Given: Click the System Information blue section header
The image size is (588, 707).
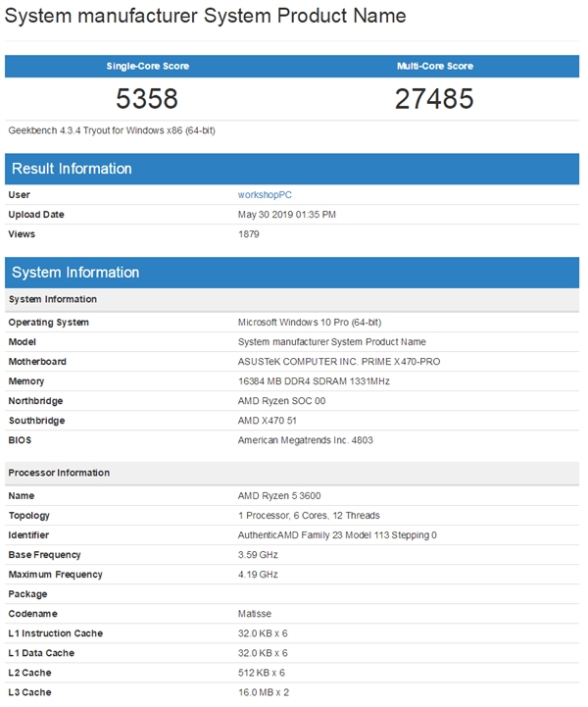Looking at the screenshot, I should (x=75, y=273).
